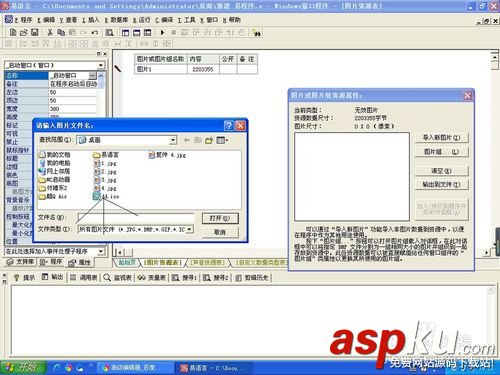This screenshot has height=375, width=500.
Task: Click the Find magnifier toolbar icon
Action: coord(109,32)
